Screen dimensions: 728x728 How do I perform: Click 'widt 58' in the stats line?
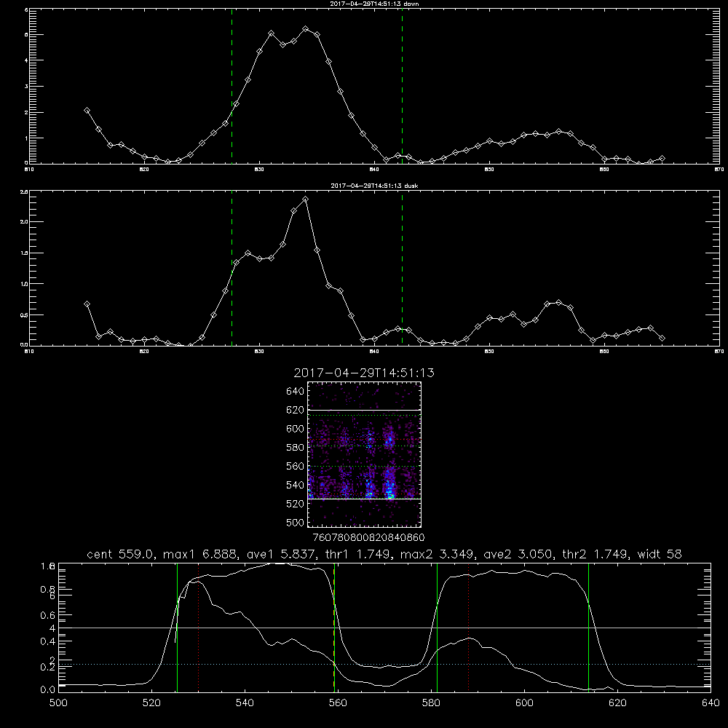(x=660, y=554)
